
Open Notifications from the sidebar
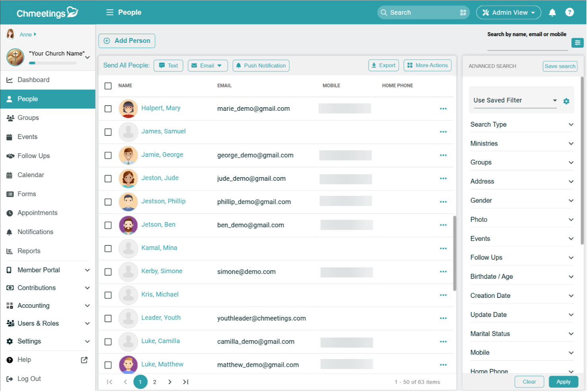coord(35,232)
